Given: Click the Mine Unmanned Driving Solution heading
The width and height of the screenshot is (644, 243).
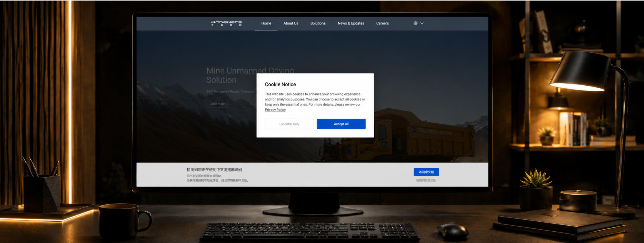Looking at the screenshot, I should tap(250, 75).
